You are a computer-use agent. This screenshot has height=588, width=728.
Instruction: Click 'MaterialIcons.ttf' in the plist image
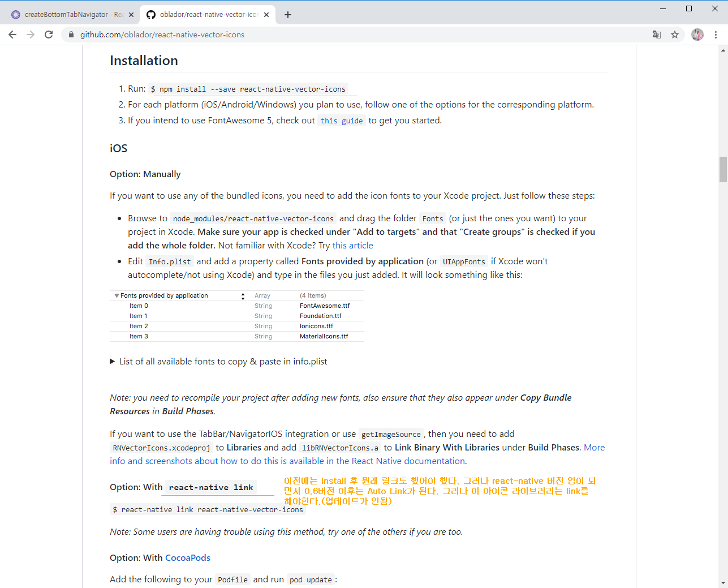coord(324,336)
